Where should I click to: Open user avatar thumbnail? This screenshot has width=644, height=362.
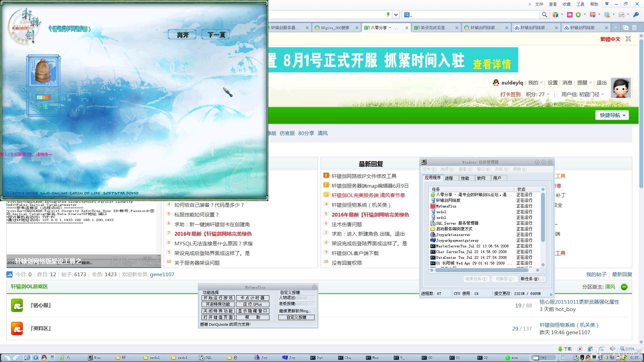click(621, 88)
